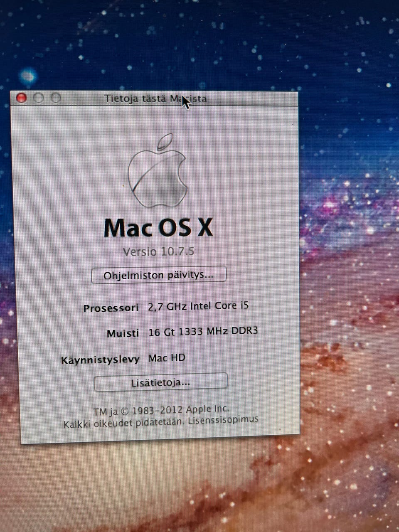Select the Mac HD startup disk value
Viewport: 399px width, 532px height.
pyautogui.click(x=167, y=358)
